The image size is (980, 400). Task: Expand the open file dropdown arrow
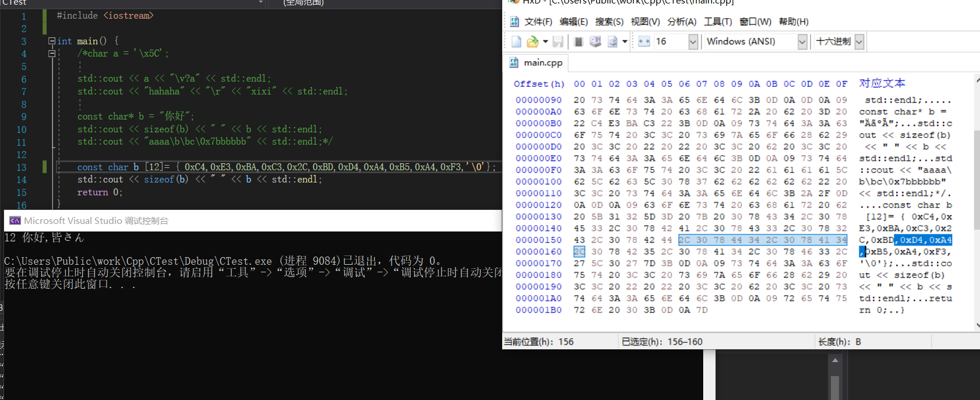(x=545, y=41)
